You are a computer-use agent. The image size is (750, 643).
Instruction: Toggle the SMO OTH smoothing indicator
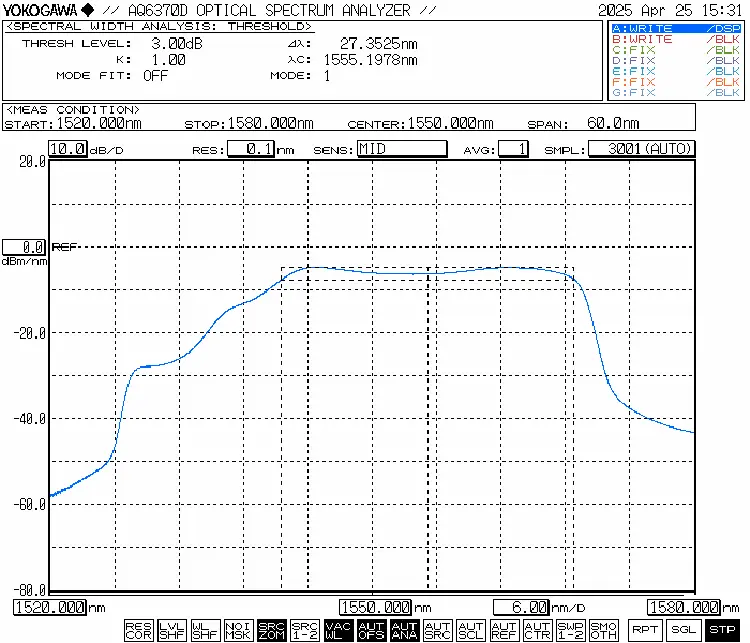pyautogui.click(x=603, y=630)
